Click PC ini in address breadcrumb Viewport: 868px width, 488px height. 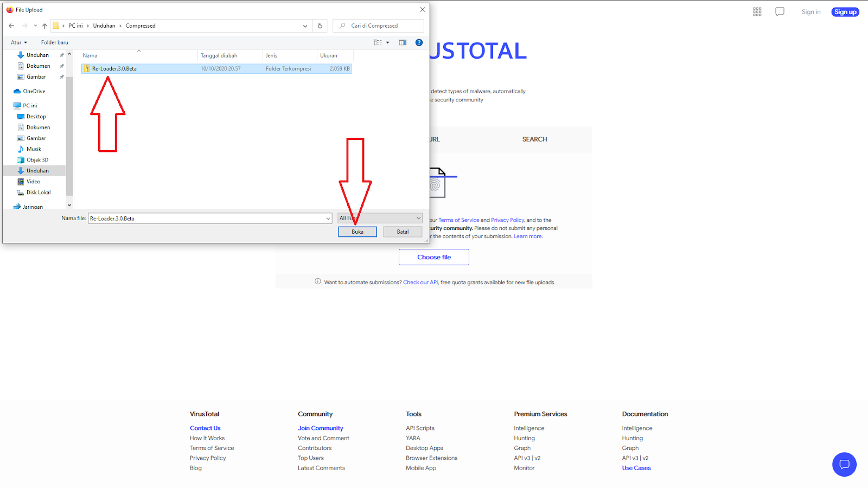(75, 25)
